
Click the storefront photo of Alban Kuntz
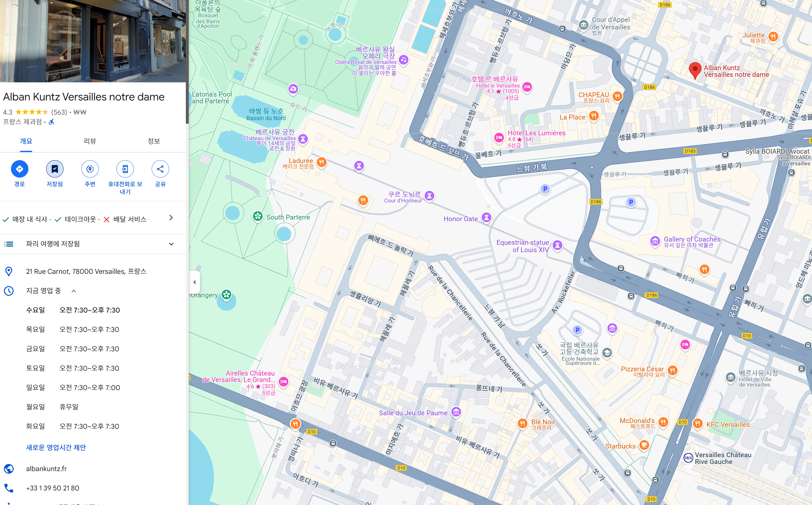coord(93,41)
